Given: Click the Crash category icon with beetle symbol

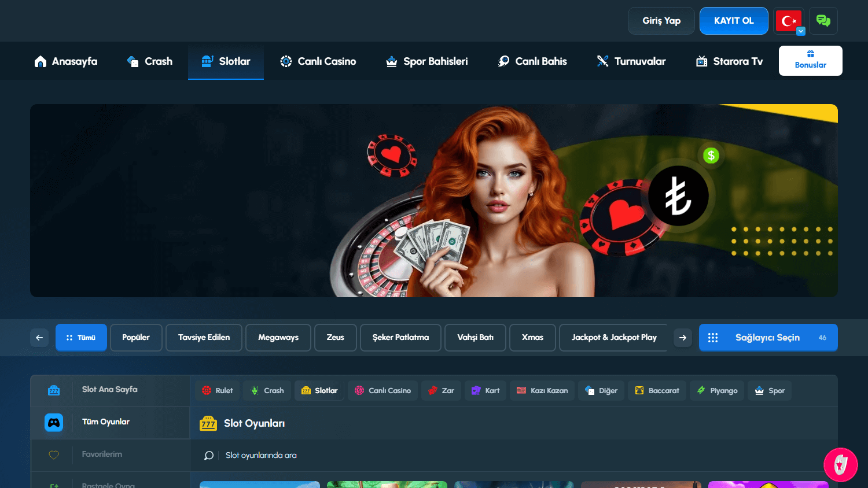Looking at the screenshot, I should (255, 390).
